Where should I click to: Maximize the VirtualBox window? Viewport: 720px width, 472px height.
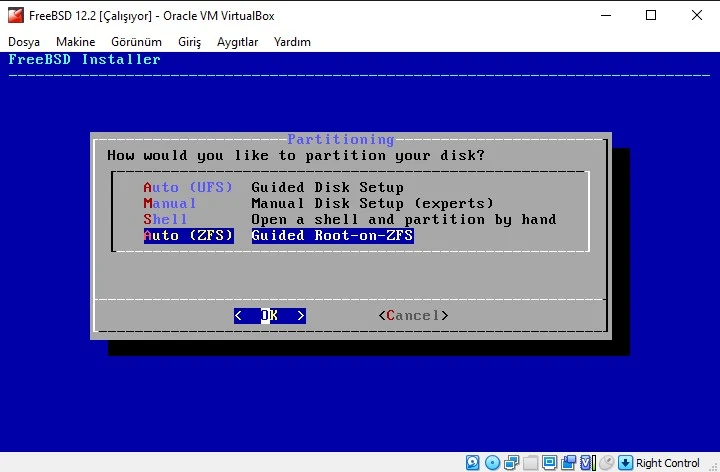651,15
